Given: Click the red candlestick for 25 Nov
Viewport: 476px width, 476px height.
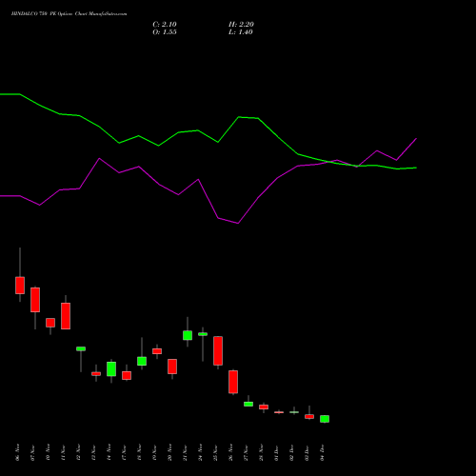Looking at the screenshot, I should [x=218, y=350].
